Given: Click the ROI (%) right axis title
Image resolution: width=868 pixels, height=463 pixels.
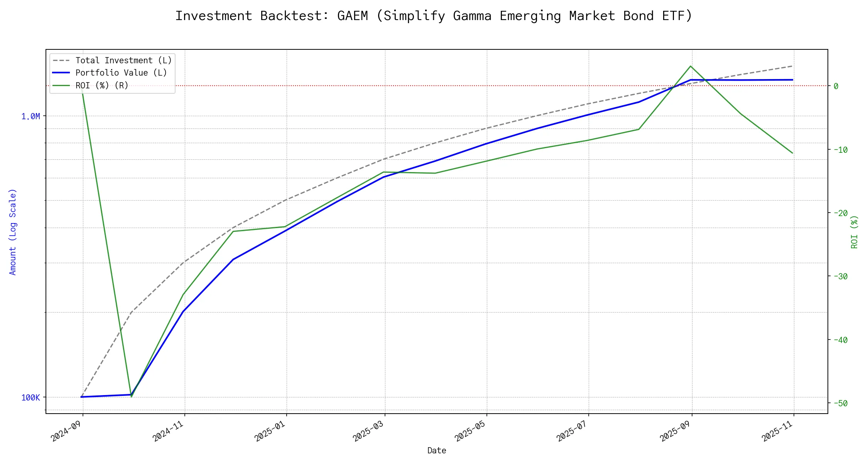Looking at the screenshot, I should tap(854, 231).
